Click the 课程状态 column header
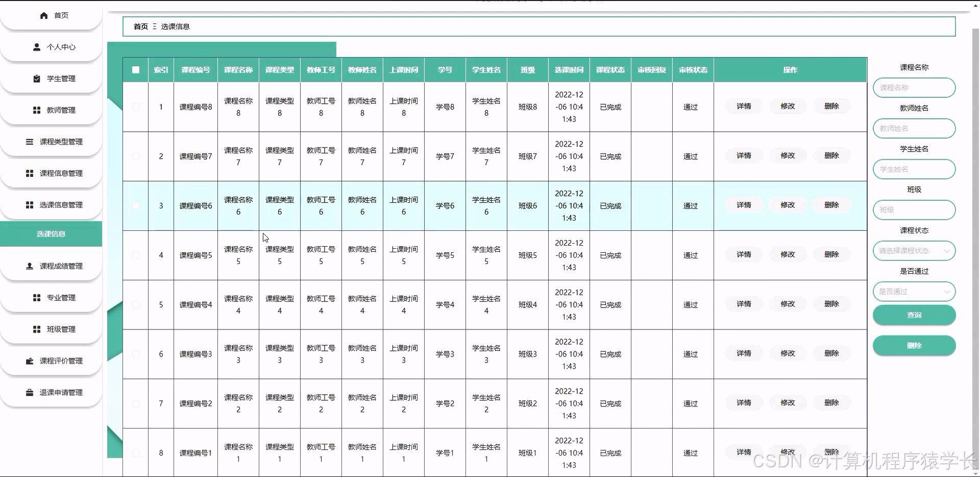The height and width of the screenshot is (477, 980). (610, 70)
